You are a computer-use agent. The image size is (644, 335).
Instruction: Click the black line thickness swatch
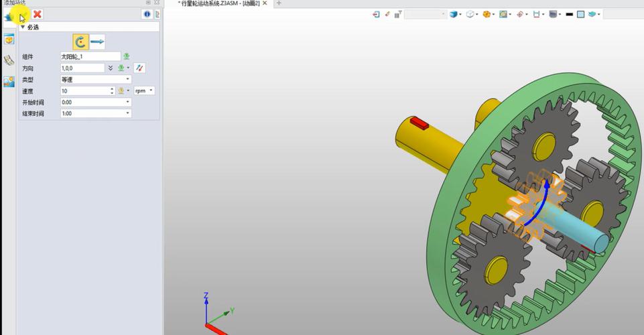tap(569, 14)
